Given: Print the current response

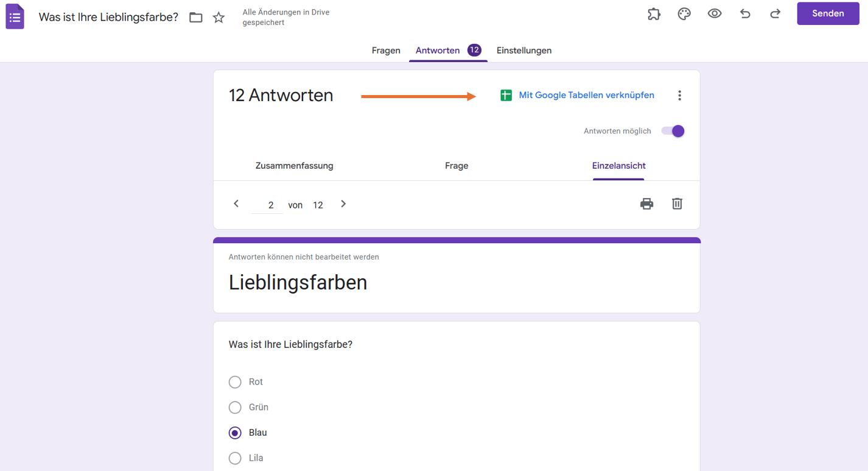Looking at the screenshot, I should point(646,204).
